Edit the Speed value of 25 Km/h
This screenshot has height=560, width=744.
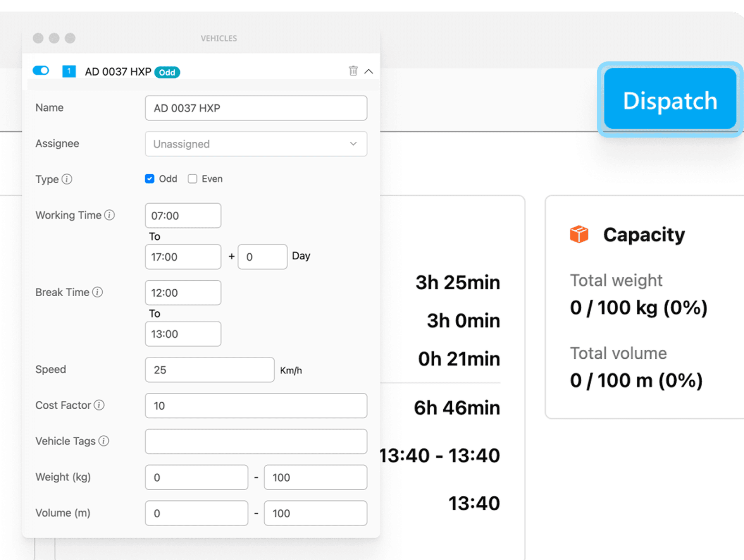click(209, 369)
